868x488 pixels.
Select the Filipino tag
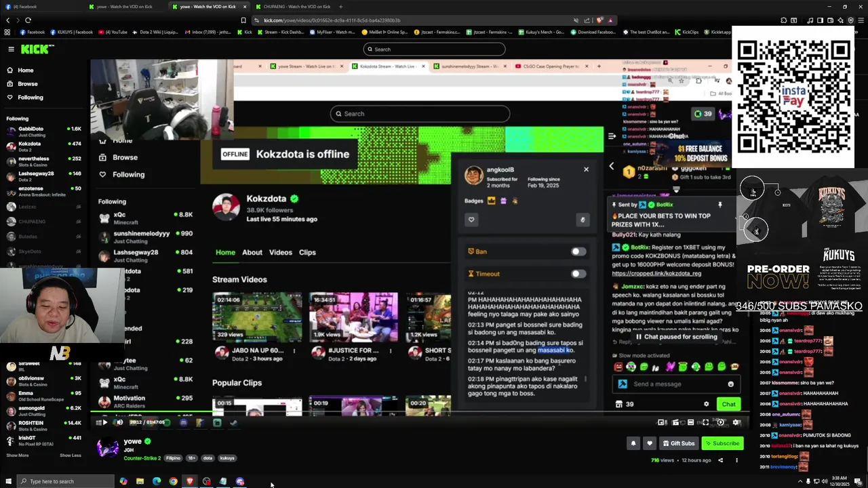point(173,458)
